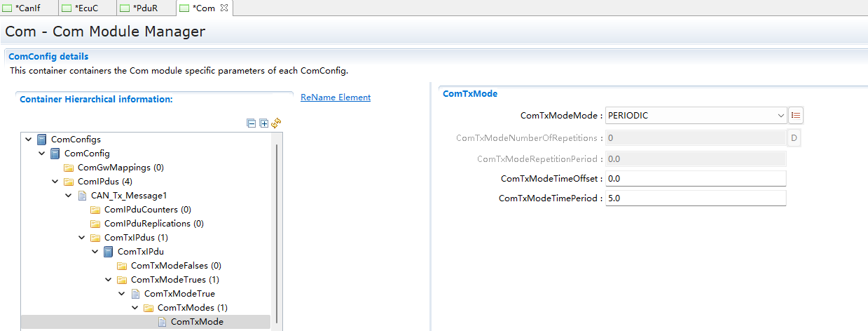Collapse the CAN_Tx_Message1 node
The image size is (868, 331).
click(x=69, y=196)
